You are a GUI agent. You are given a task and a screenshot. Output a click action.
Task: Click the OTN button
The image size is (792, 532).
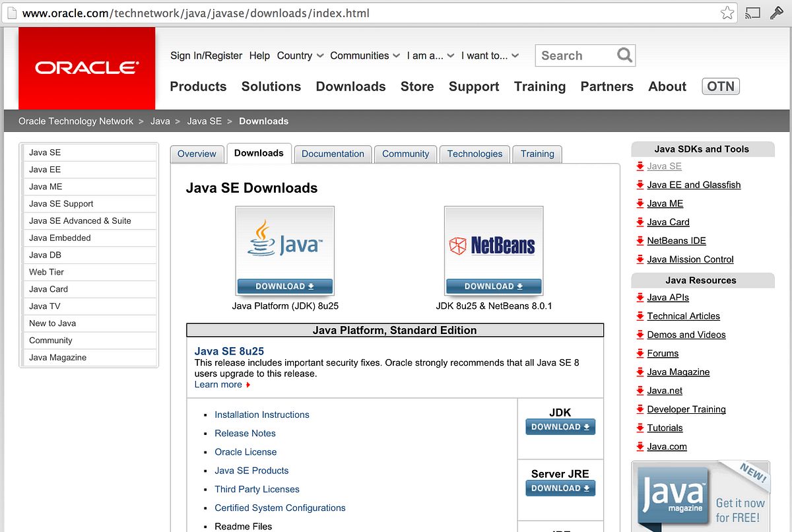tap(720, 86)
